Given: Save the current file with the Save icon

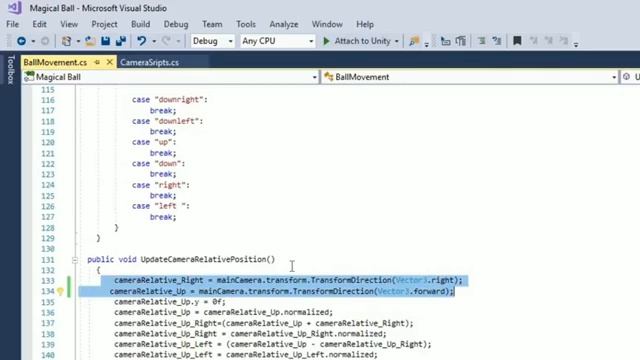Looking at the screenshot, I should [106, 41].
